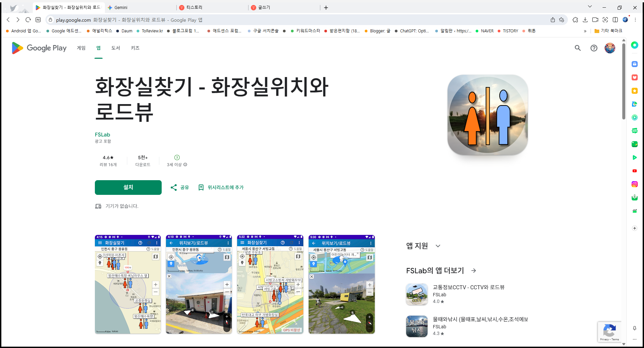Switch to the Gemini tab
644x348 pixels.
[x=121, y=7]
